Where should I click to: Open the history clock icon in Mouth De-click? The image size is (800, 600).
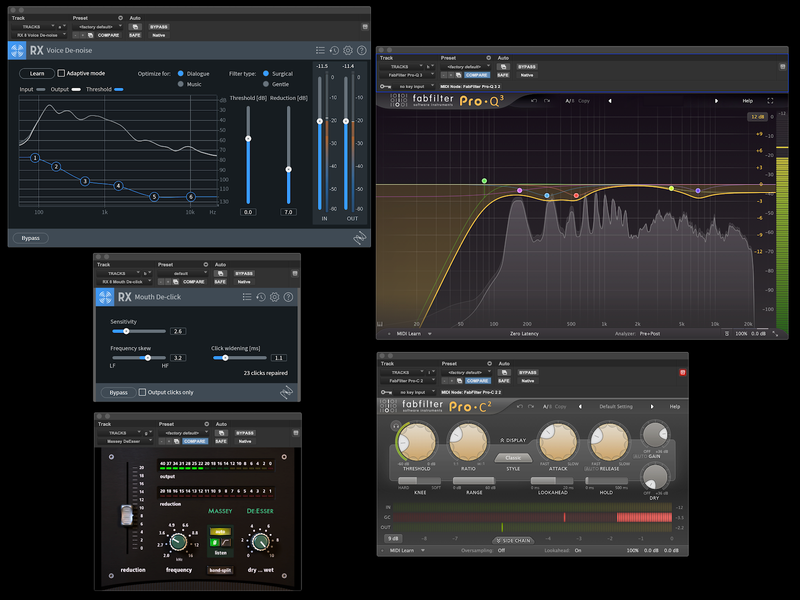pos(261,296)
